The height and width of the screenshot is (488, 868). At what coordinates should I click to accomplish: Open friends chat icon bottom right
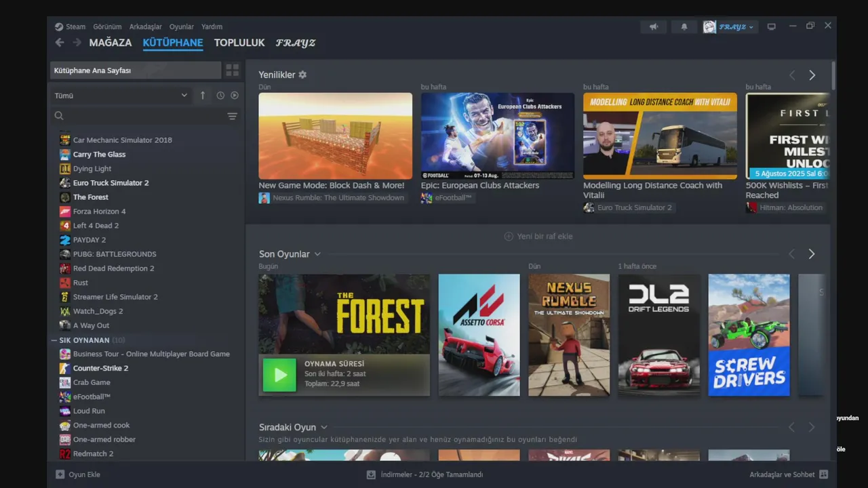click(824, 474)
